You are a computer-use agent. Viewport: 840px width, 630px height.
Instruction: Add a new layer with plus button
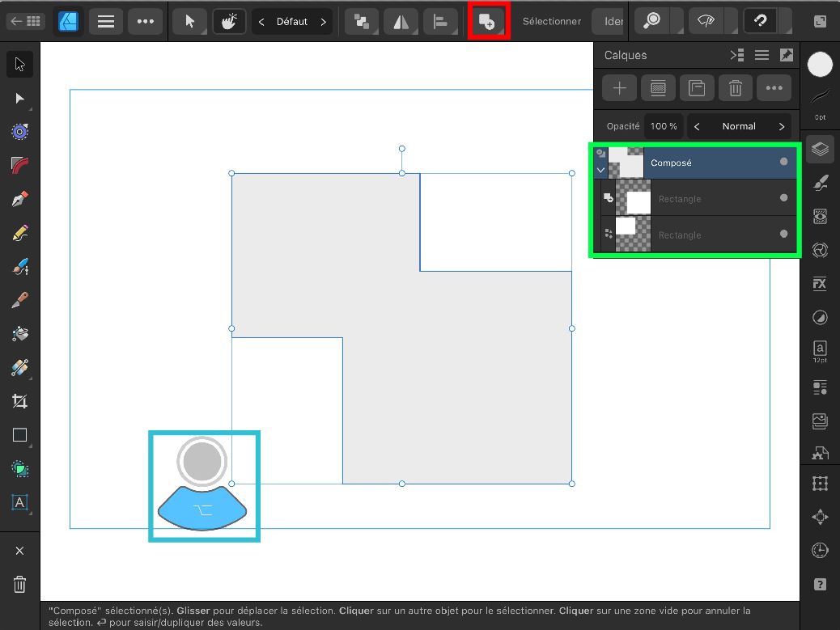coord(620,88)
